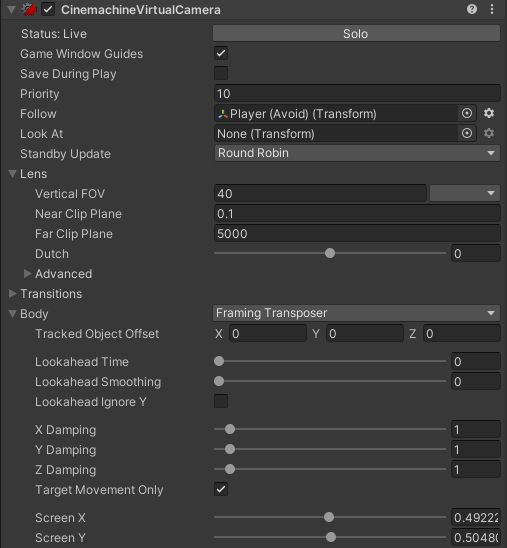Click the Vertical FOV value field

(x=320, y=194)
